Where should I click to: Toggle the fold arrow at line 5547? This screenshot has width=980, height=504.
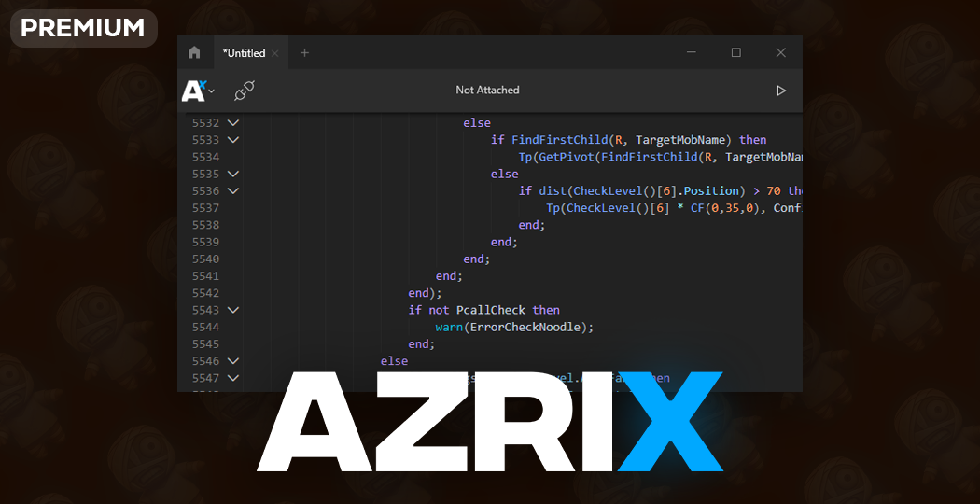coord(232,378)
